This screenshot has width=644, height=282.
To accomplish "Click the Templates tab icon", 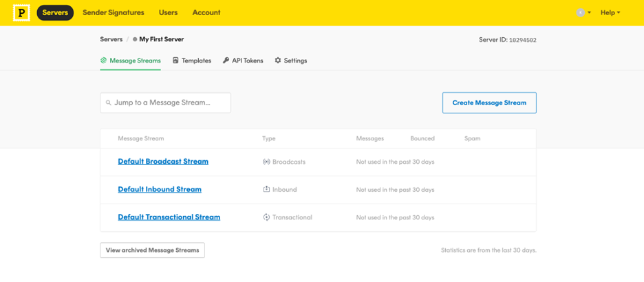I will tap(175, 61).
